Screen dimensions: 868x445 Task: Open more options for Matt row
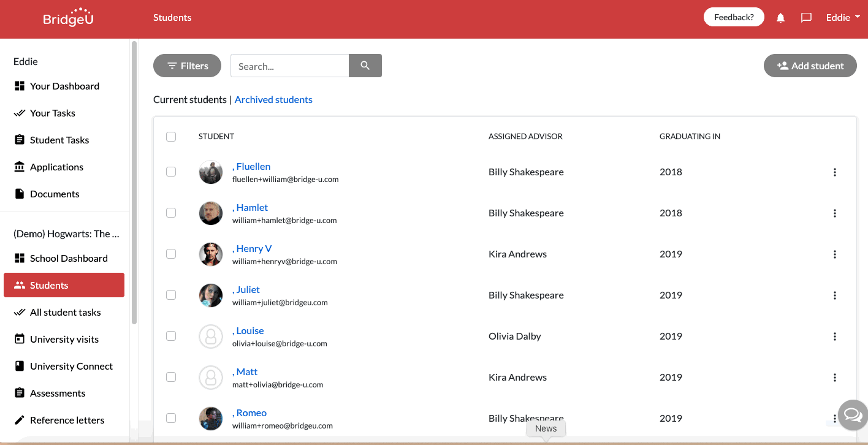coord(834,378)
